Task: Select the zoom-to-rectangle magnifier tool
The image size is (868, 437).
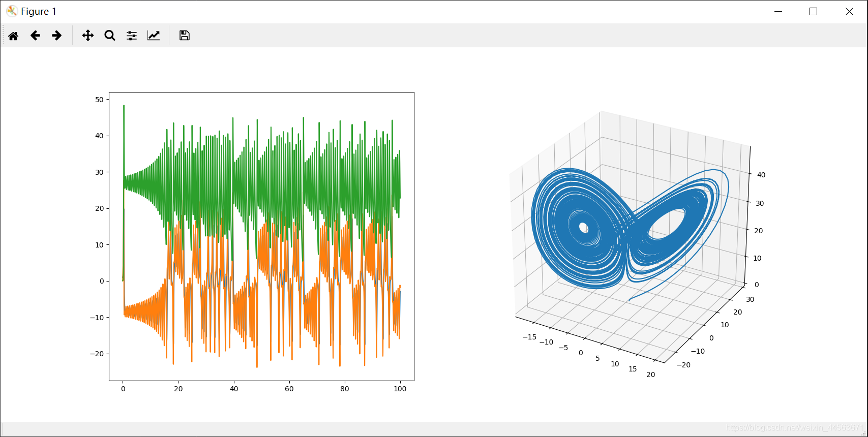Action: [110, 36]
